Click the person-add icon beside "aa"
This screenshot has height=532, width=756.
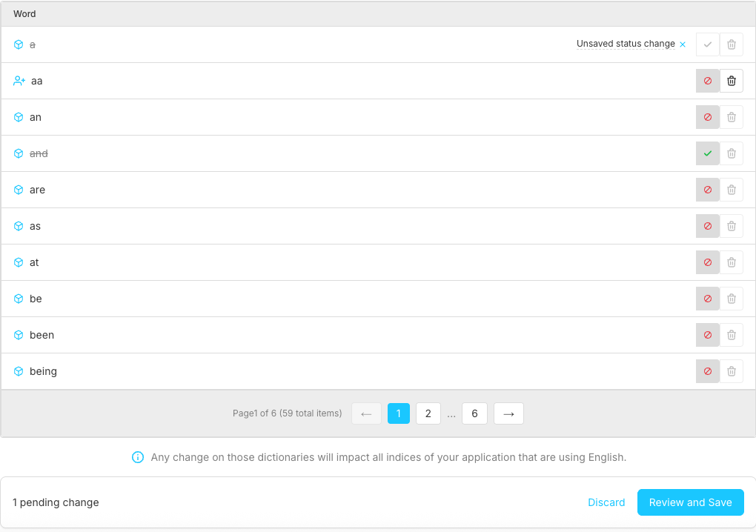[x=19, y=81]
